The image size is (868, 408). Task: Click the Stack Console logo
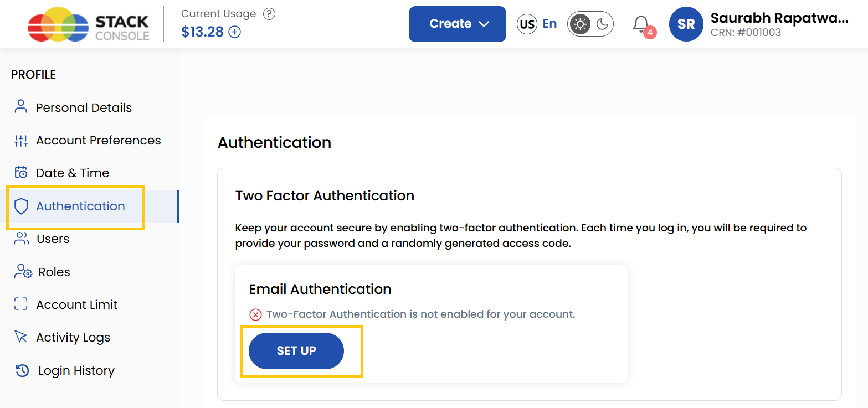(x=88, y=24)
